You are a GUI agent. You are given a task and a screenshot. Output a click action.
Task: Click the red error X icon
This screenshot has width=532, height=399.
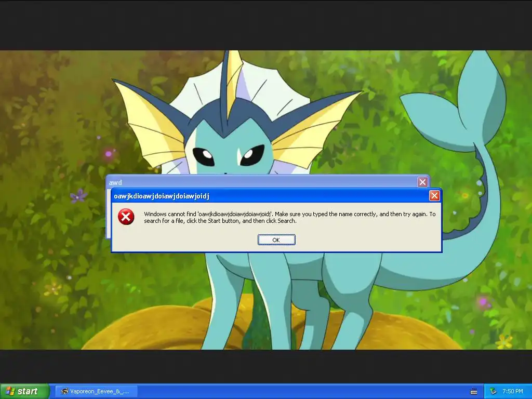point(126,217)
